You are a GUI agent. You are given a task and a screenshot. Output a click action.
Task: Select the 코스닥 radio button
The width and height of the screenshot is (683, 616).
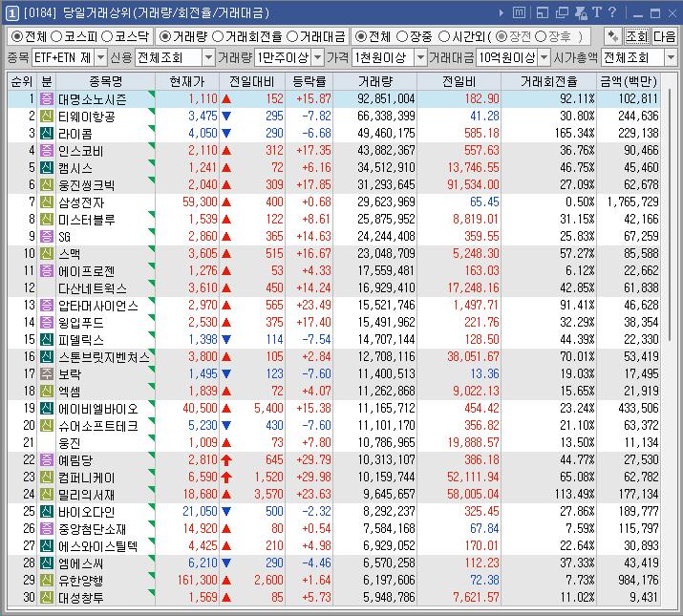click(x=107, y=36)
